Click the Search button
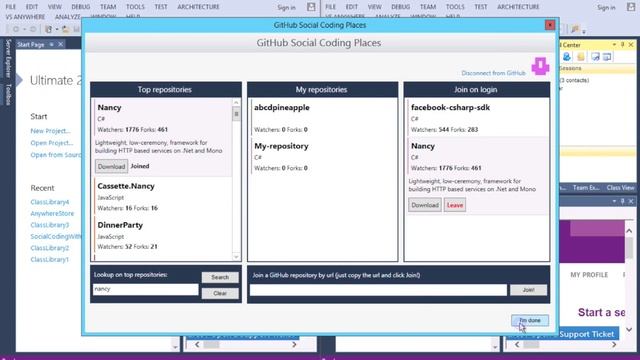 pyautogui.click(x=220, y=277)
